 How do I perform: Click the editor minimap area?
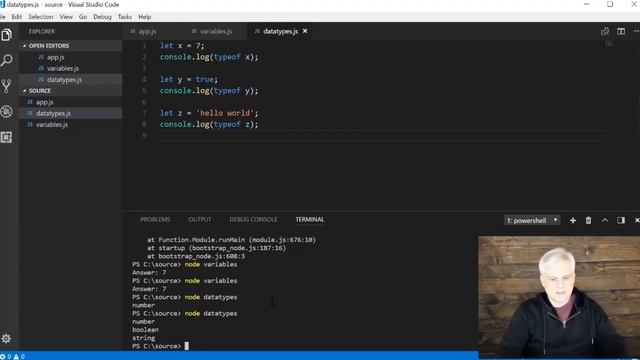point(609,43)
